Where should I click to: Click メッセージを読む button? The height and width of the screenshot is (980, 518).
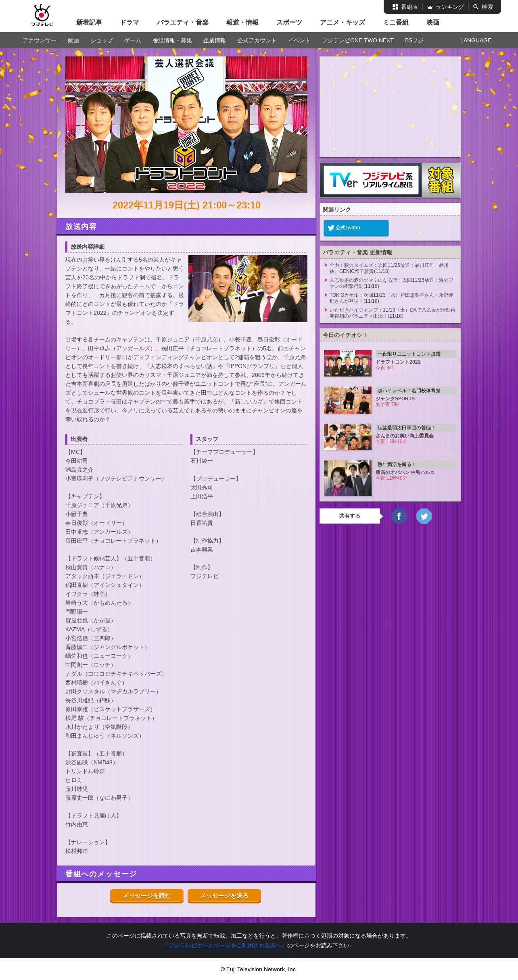coord(147,896)
